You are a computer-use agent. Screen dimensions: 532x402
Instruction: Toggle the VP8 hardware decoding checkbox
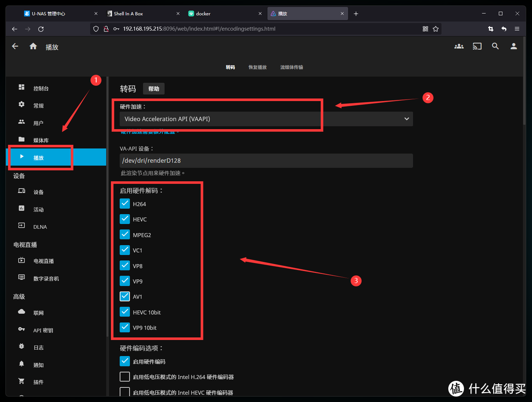pos(125,266)
